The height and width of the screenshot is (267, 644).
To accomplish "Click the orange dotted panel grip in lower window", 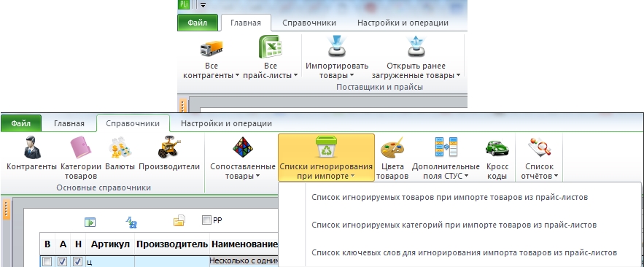I will pos(6,210).
